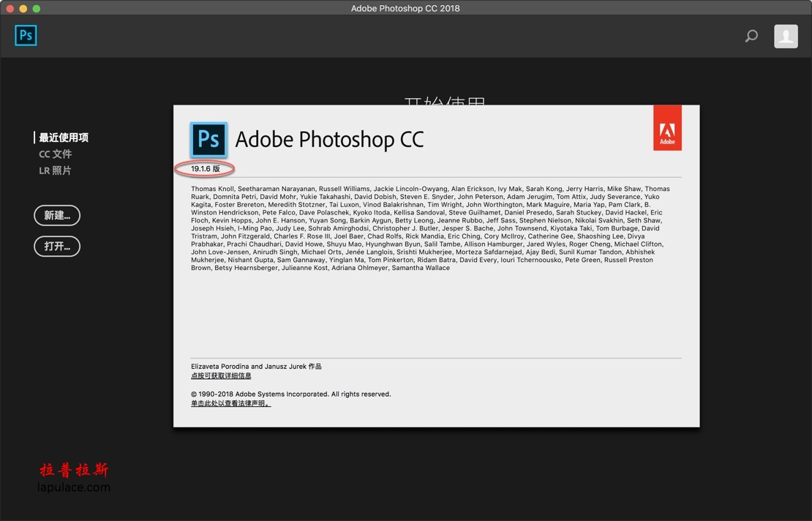Select CC 文件 in the sidebar

(55, 154)
